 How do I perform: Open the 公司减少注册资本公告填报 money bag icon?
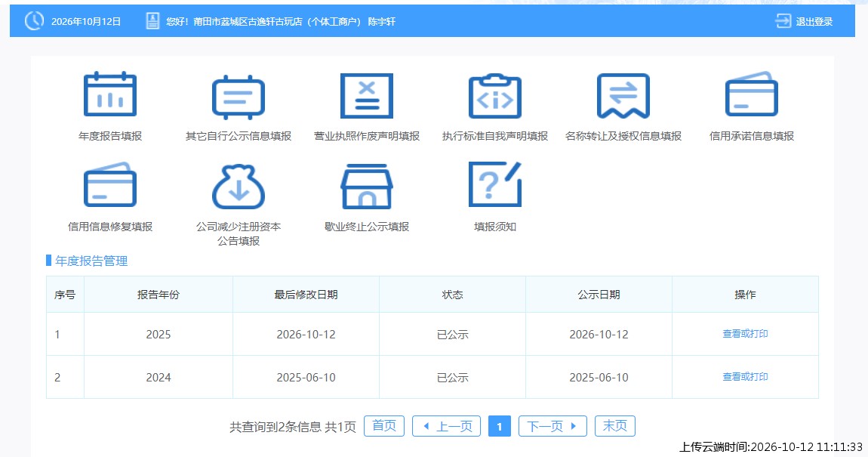[239, 186]
